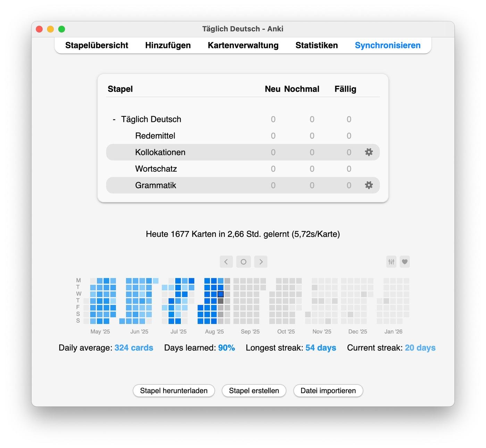This screenshot has width=486, height=448.
Task: Go to next heatmap period arrow
Action: pos(261,262)
